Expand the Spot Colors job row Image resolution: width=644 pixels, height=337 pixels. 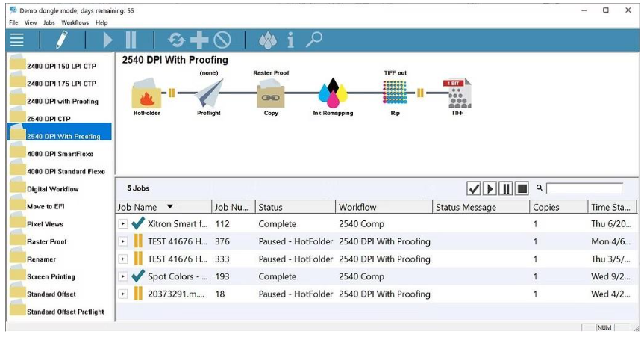[123, 276]
